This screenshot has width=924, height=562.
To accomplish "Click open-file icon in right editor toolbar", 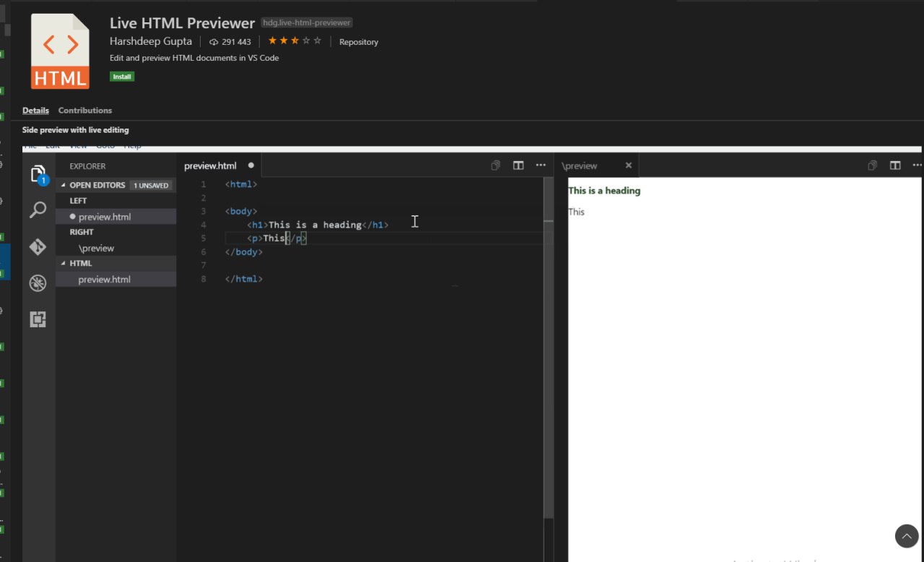I will click(873, 165).
